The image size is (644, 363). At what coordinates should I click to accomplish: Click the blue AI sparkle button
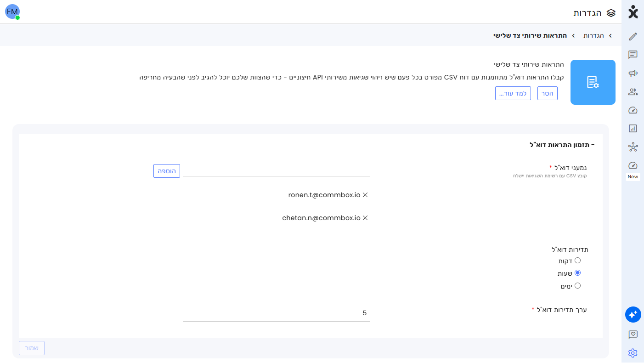[633, 315]
